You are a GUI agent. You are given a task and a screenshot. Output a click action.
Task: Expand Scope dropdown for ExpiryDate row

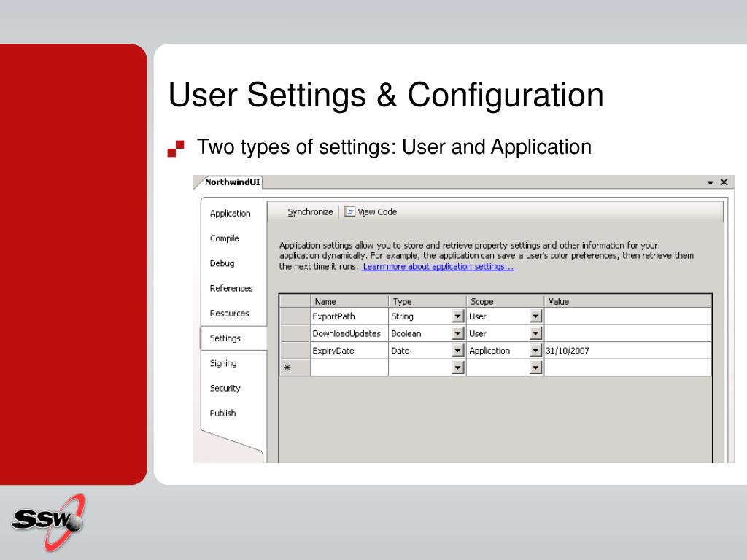[x=536, y=351]
